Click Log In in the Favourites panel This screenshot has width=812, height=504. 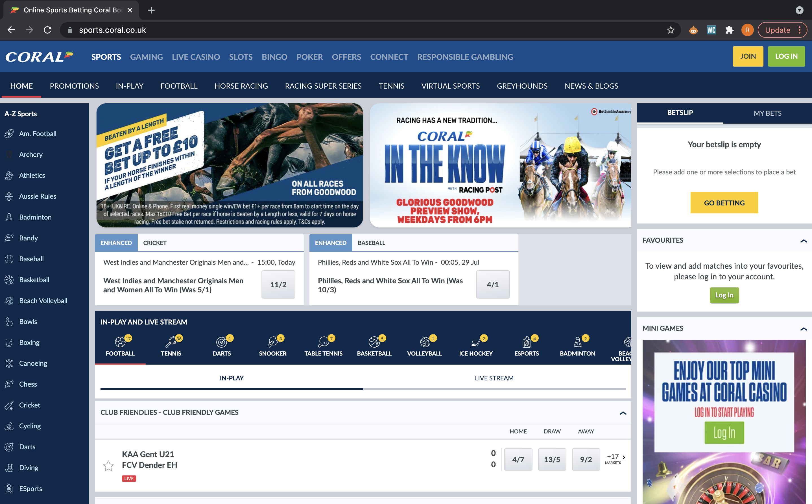724,295
